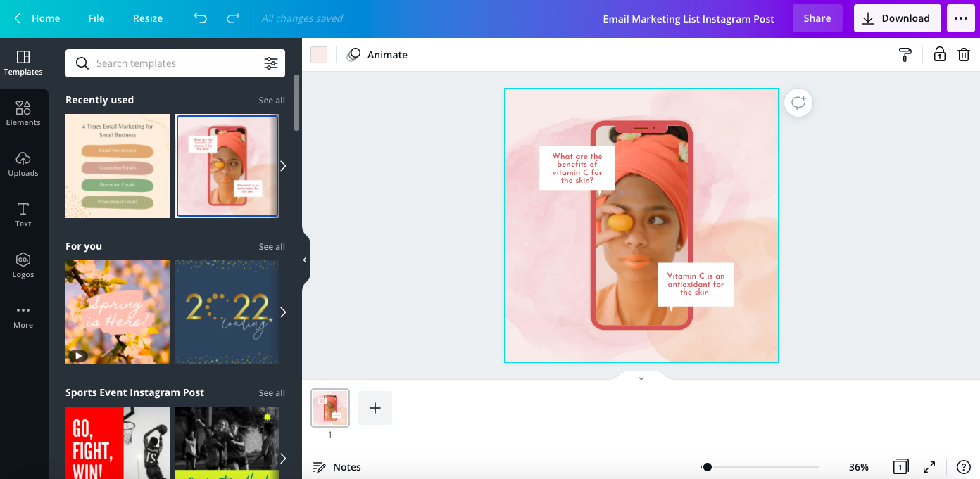
Task: Open template search filter options
Action: [x=271, y=63]
